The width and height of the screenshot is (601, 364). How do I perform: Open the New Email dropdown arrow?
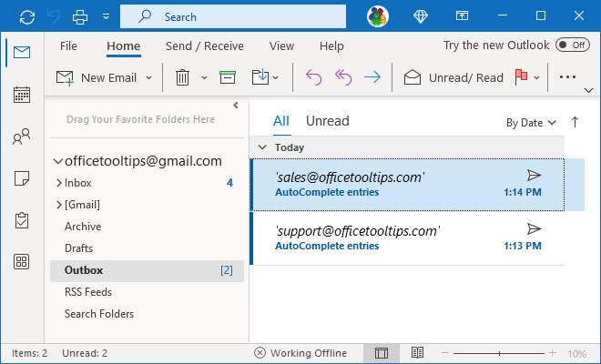coord(148,77)
